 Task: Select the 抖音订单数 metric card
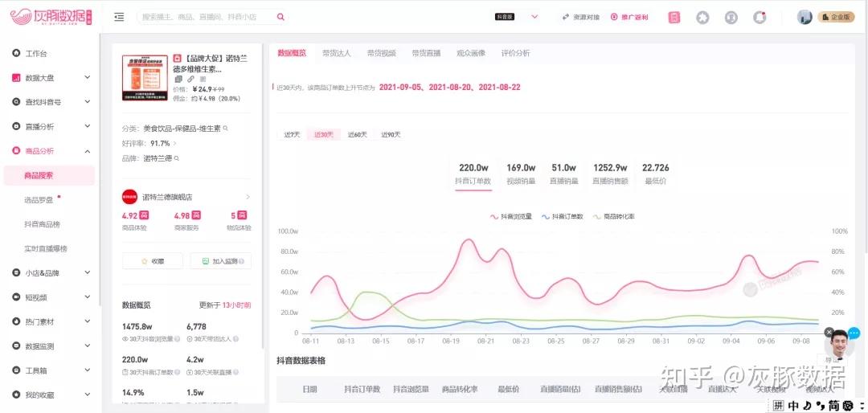pos(473,174)
